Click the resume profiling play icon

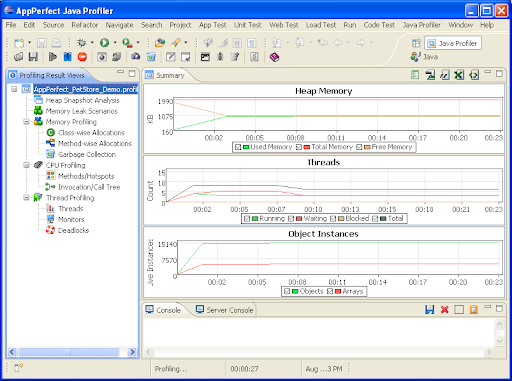[x=53, y=57]
